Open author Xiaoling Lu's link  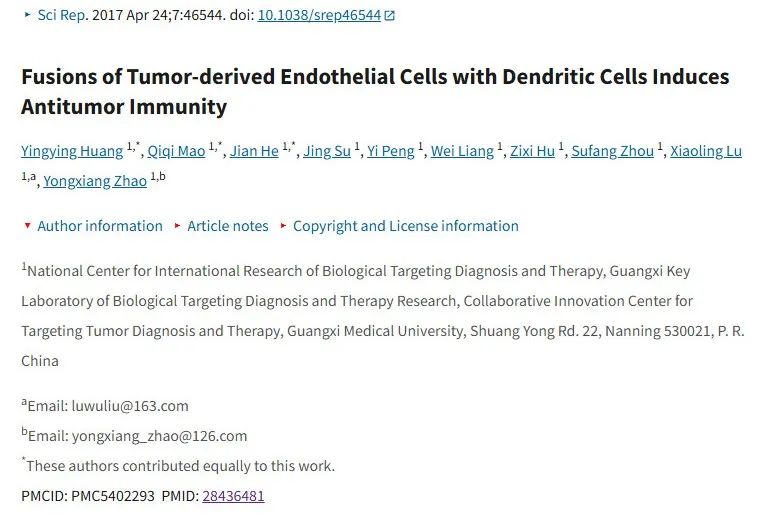coord(706,151)
